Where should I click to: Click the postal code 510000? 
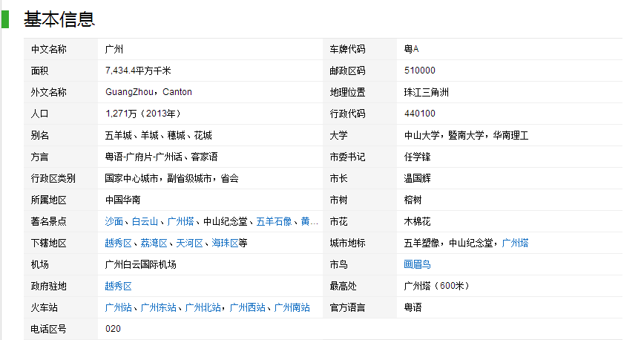(x=420, y=71)
